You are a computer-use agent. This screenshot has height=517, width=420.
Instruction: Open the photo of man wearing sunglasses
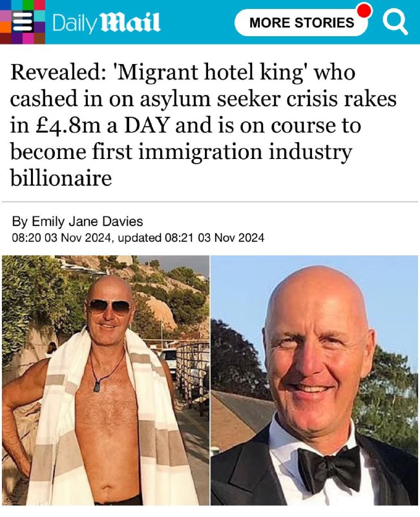tap(105, 380)
